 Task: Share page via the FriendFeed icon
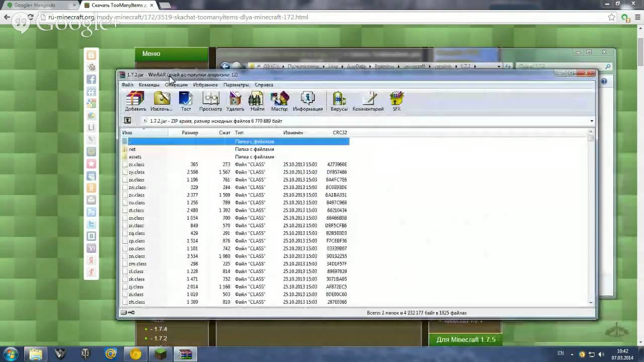point(92,92)
